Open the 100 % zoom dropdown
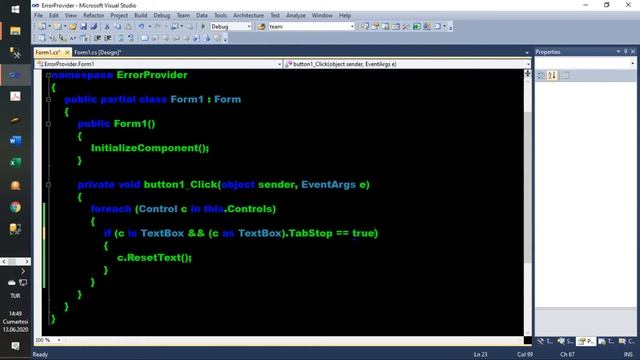This screenshot has height=360, width=640. coord(59,340)
